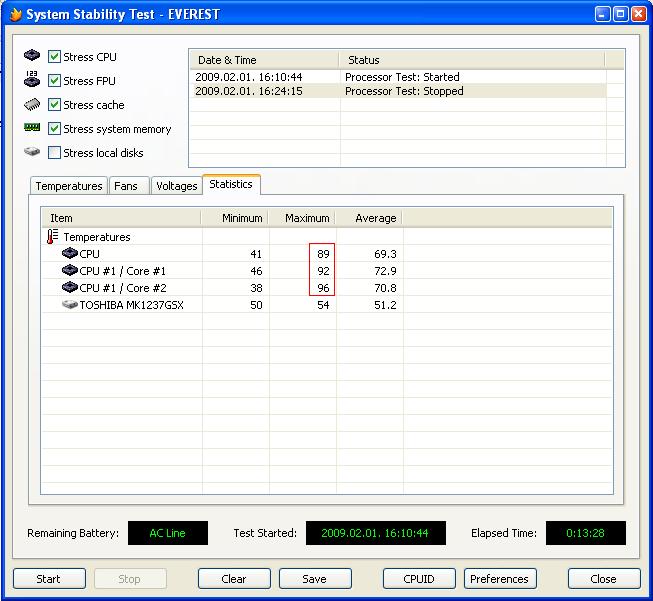Click the cache chip icon beside Stress cache
Screen dimensions: 653x601
click(x=32, y=104)
